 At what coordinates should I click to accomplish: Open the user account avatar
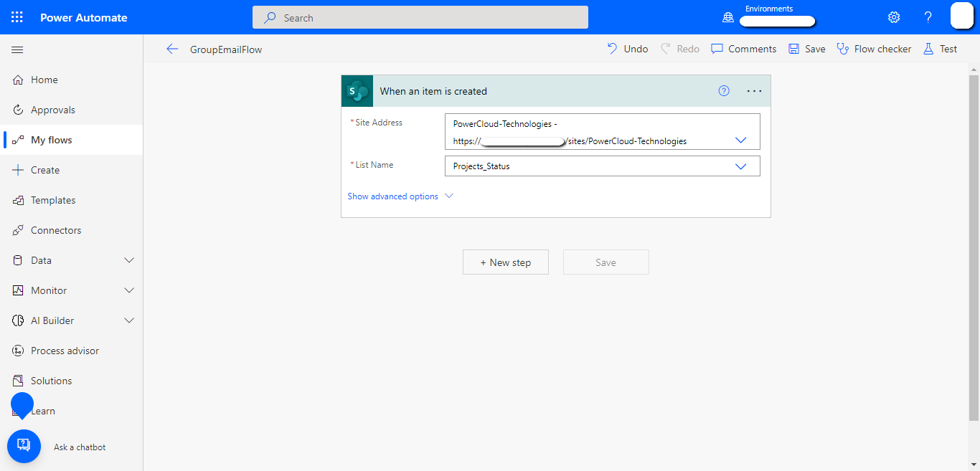tap(962, 16)
